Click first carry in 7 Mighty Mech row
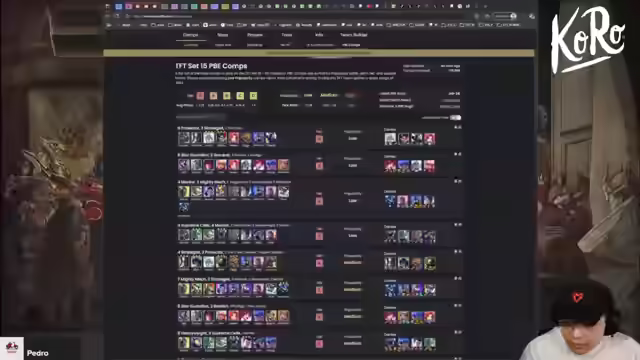640x360 pixels. [390, 290]
